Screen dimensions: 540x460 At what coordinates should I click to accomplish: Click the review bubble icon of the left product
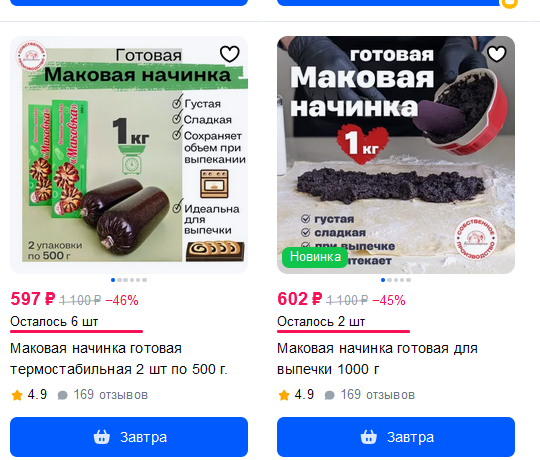pyautogui.click(x=62, y=395)
